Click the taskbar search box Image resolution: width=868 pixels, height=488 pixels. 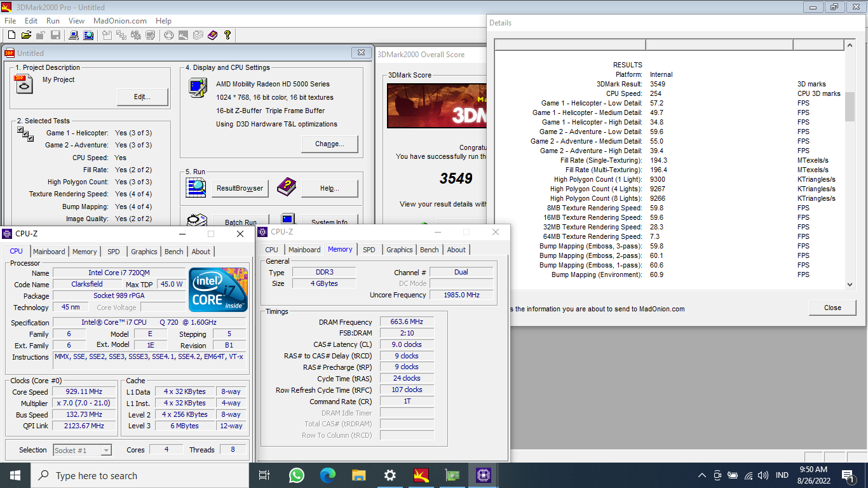(x=140, y=475)
